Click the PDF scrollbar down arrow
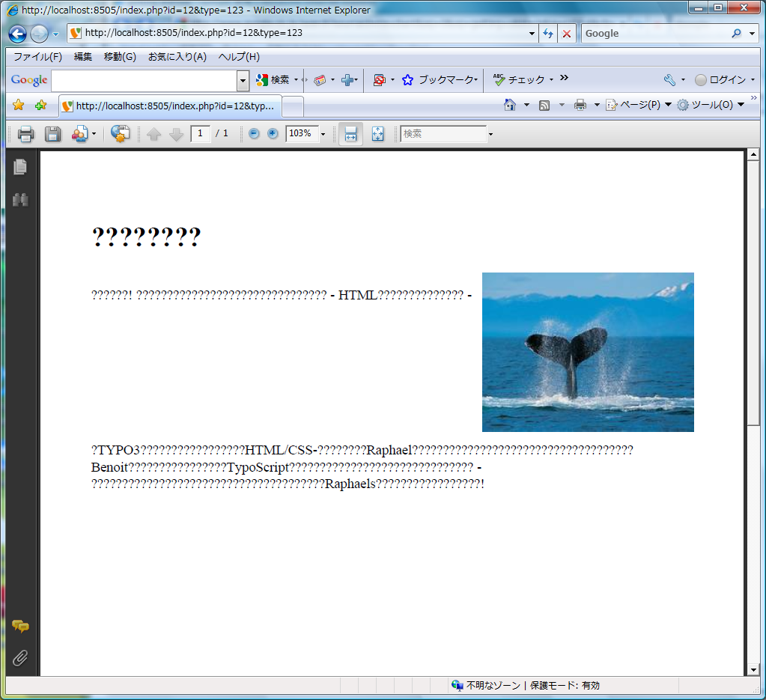This screenshot has height=700, width=766. [753, 670]
